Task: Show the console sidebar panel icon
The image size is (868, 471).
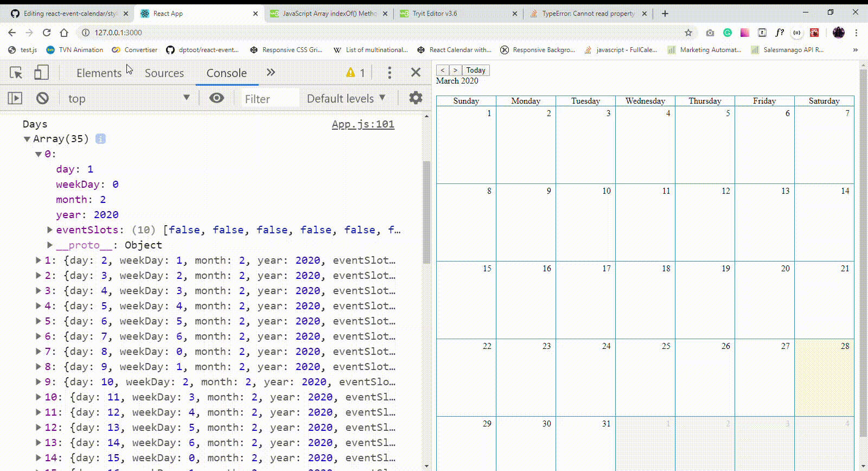Action: (15, 98)
